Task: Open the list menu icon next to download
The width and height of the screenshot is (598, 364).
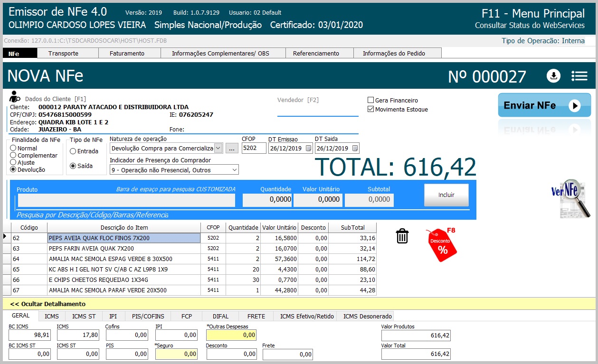Action: point(579,76)
